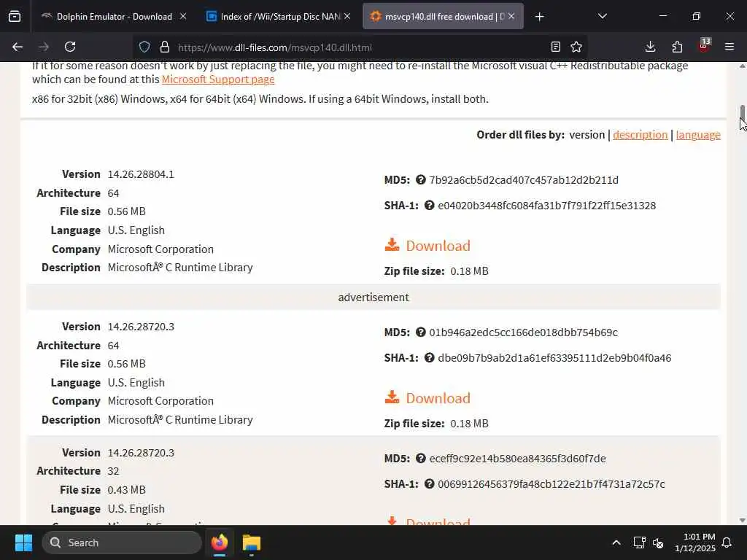The image size is (747, 560).
Task: Click download arrow icon for first 64-bit entry
Action: pos(392,244)
